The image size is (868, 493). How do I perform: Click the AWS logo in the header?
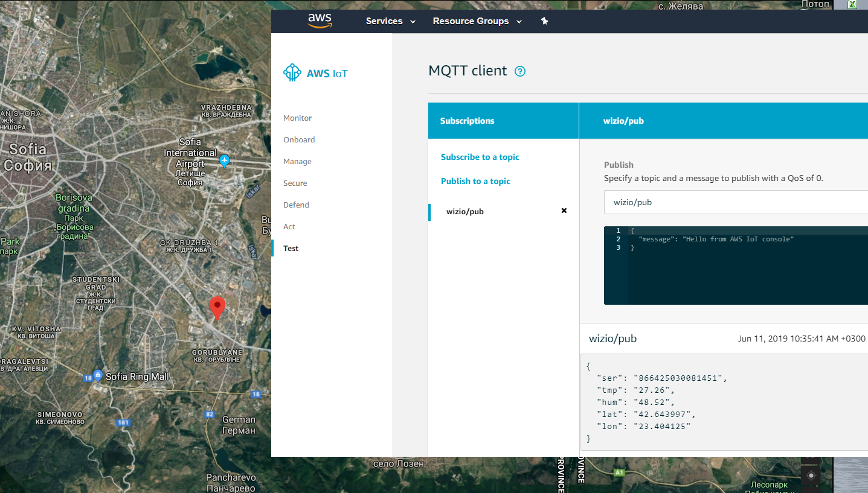tap(320, 21)
